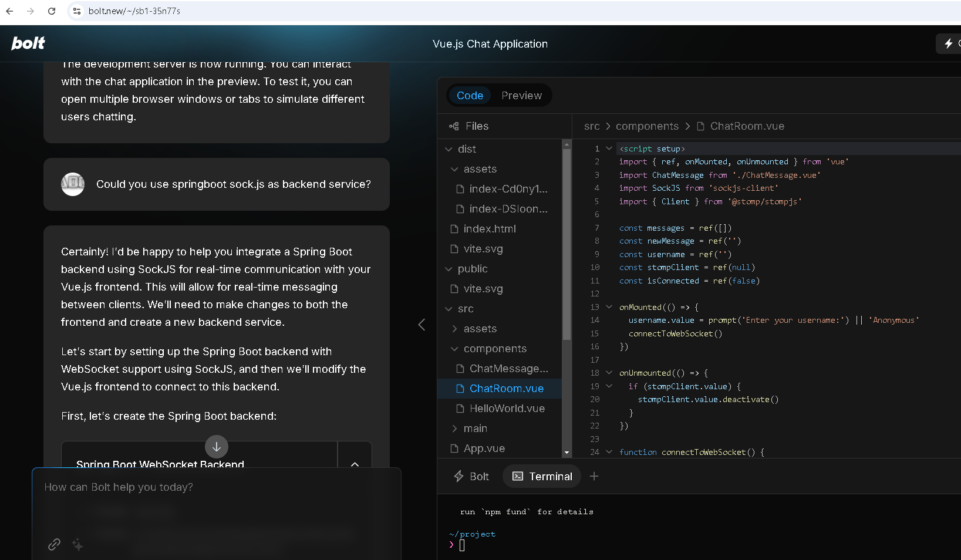Switch to Preview view

(521, 96)
